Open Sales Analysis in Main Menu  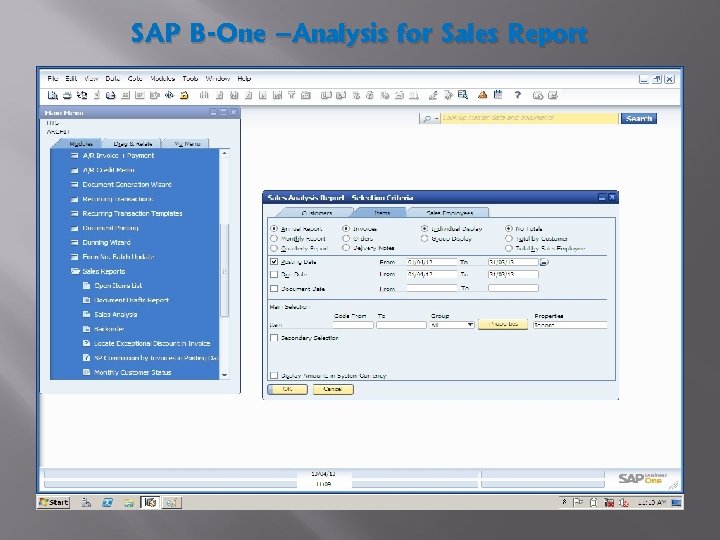coord(116,315)
